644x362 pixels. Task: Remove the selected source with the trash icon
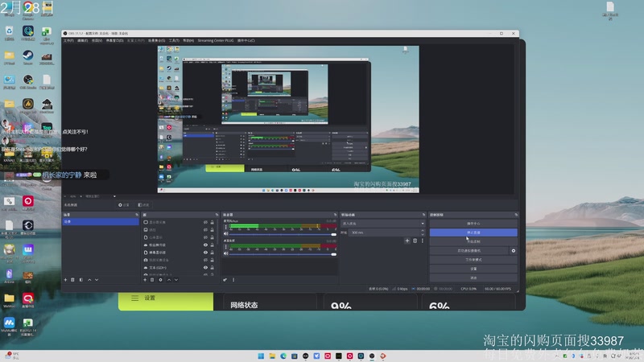coord(152,280)
